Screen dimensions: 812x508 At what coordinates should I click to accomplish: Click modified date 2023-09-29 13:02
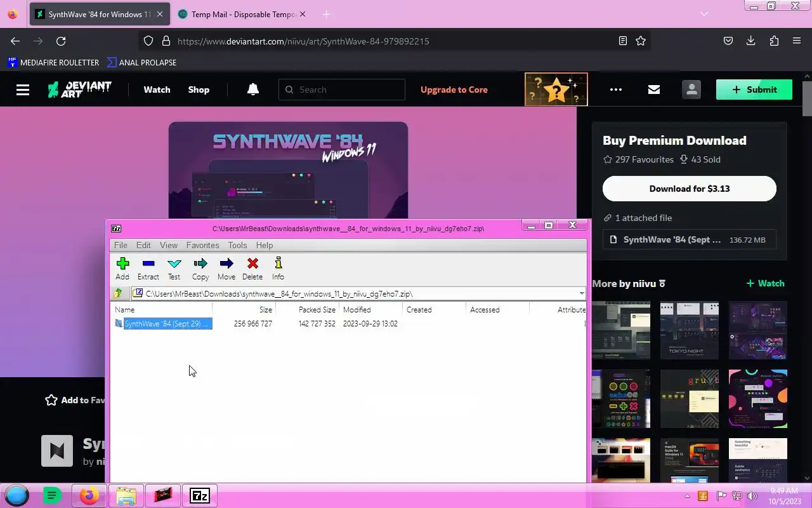click(370, 324)
